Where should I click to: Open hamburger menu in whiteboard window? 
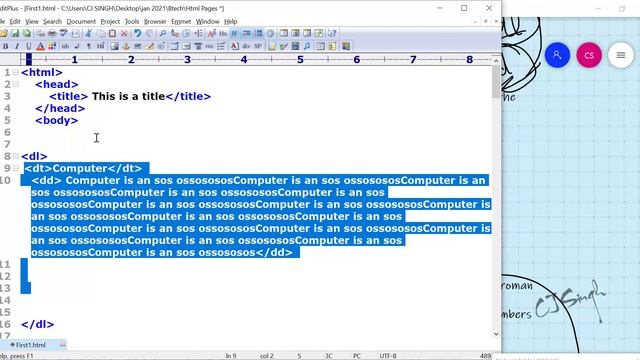point(620,55)
